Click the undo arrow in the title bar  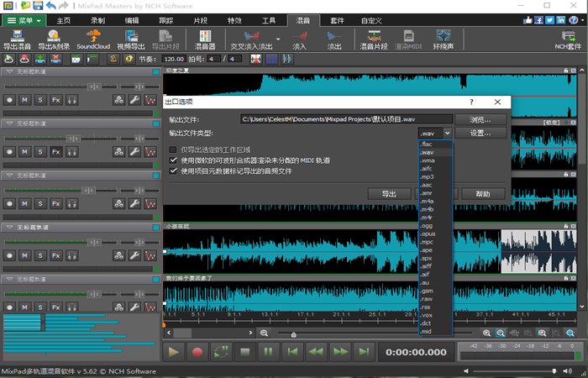[51, 6]
